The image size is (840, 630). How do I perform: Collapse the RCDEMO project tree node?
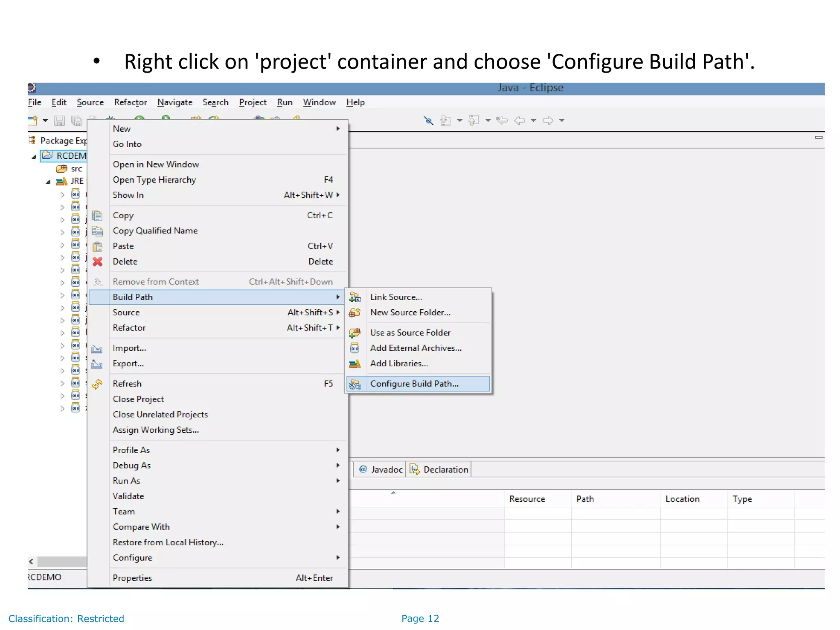pos(34,157)
